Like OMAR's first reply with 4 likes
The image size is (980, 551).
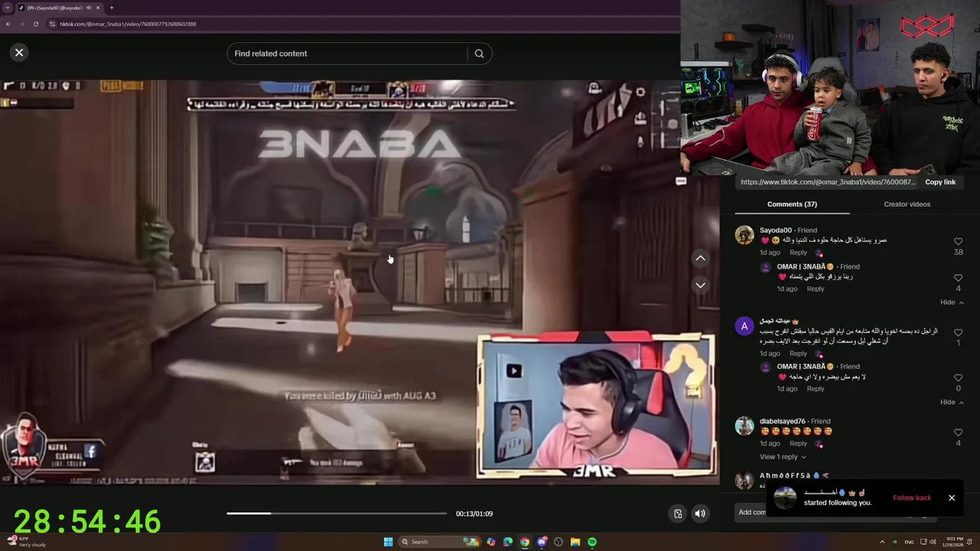click(x=958, y=278)
